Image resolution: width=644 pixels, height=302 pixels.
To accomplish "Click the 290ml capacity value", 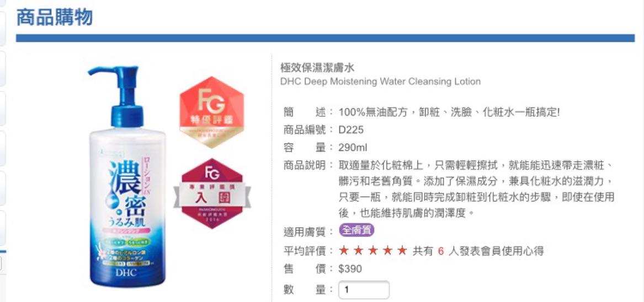I will click(353, 147).
